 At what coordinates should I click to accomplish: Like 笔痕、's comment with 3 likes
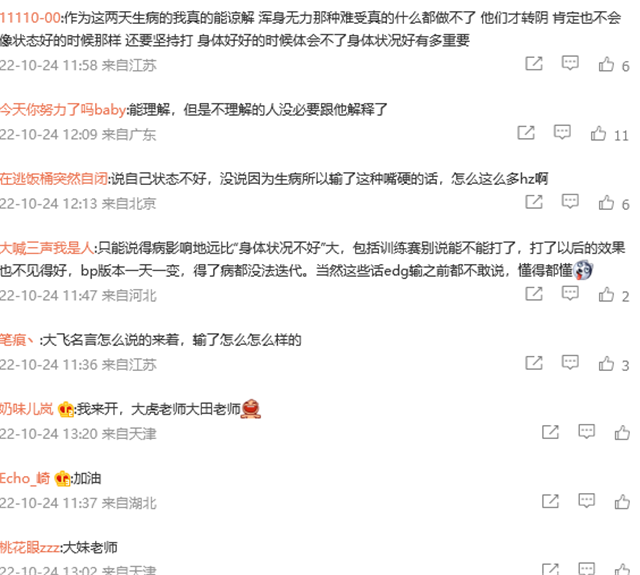coord(606,364)
